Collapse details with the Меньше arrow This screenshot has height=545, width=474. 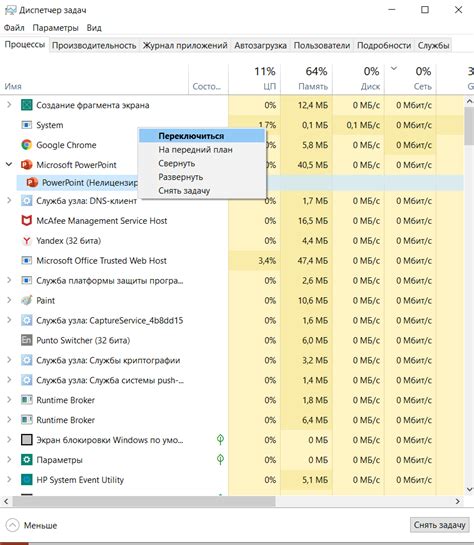coord(13,525)
